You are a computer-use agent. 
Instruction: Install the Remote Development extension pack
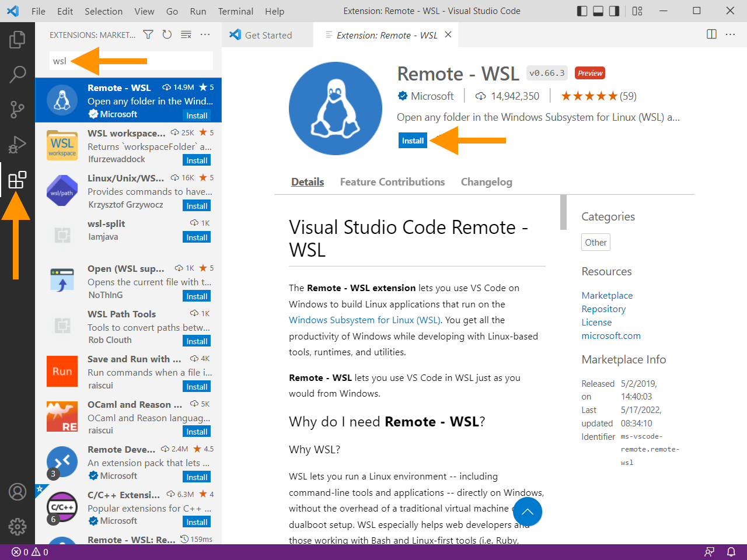(197, 477)
